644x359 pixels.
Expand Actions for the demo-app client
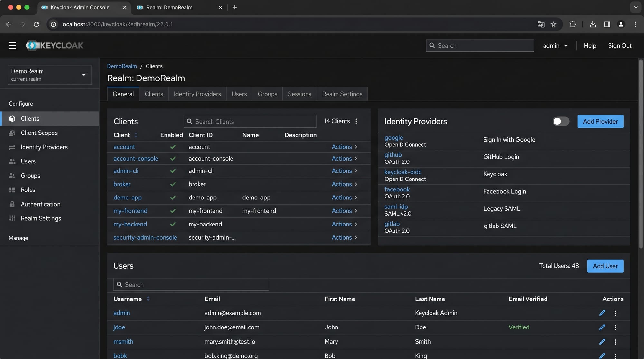click(345, 198)
